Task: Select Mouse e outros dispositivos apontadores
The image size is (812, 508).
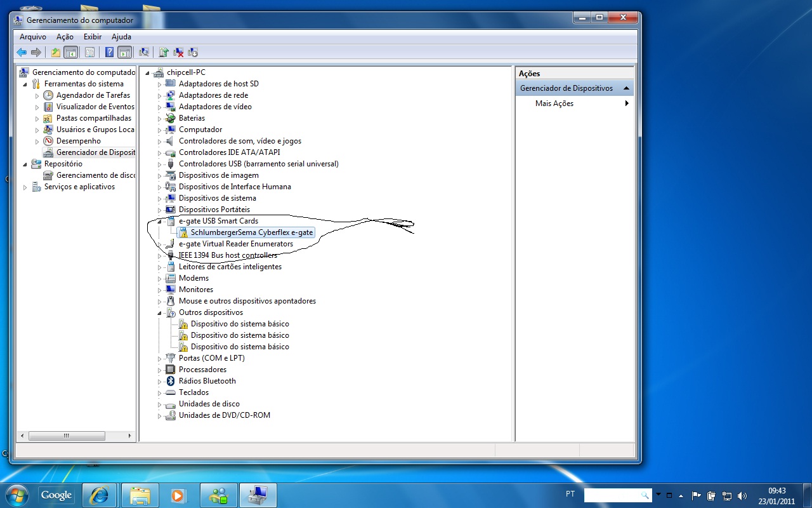Action: tap(247, 301)
